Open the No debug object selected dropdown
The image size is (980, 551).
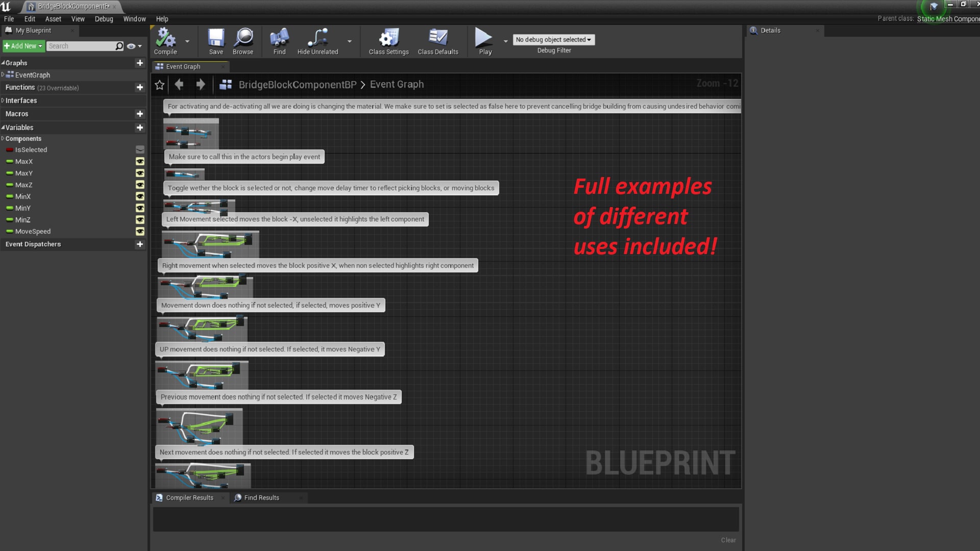point(553,39)
